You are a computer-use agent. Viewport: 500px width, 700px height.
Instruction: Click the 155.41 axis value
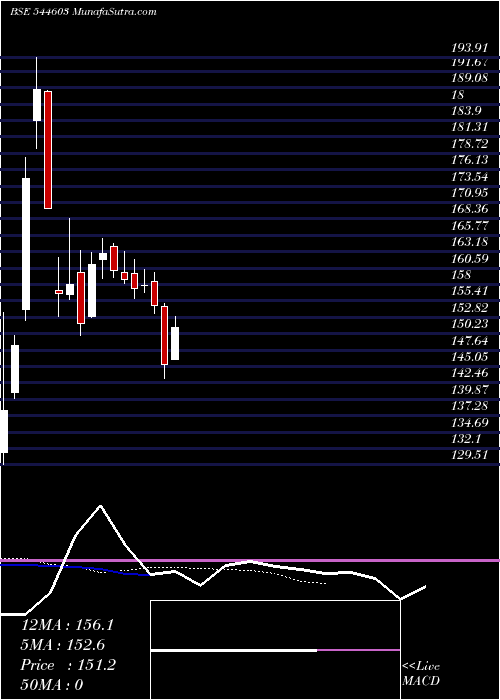tap(470, 292)
